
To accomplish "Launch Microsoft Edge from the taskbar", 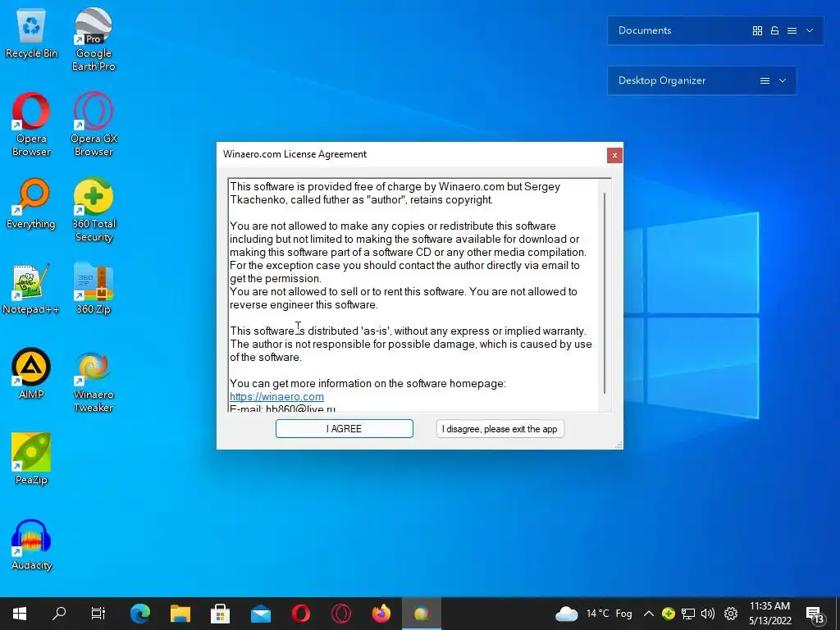I will (140, 614).
